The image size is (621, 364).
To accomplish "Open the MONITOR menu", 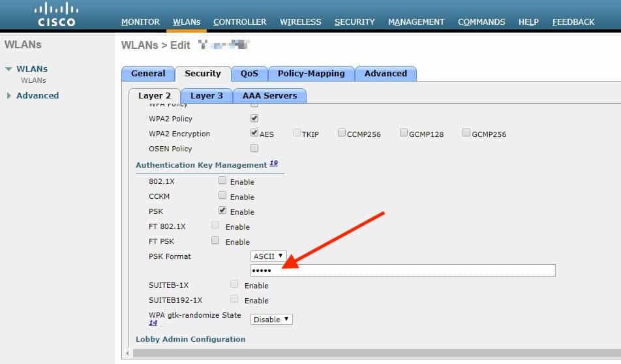I will (141, 22).
